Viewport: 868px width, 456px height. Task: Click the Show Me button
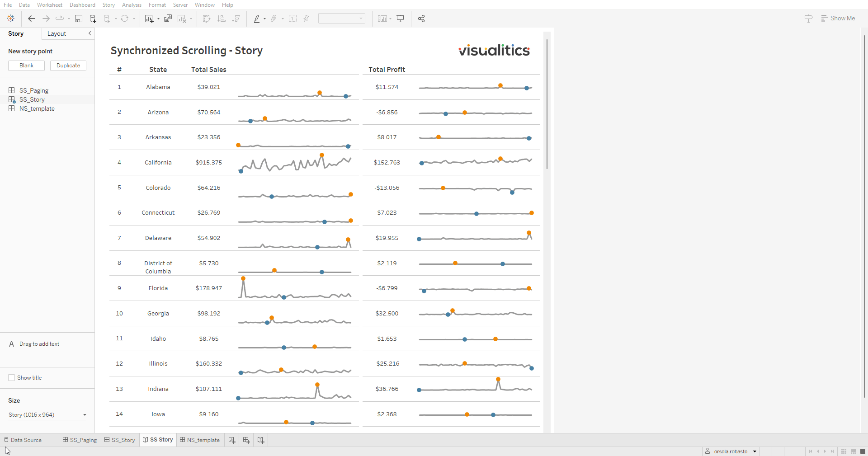click(x=838, y=19)
